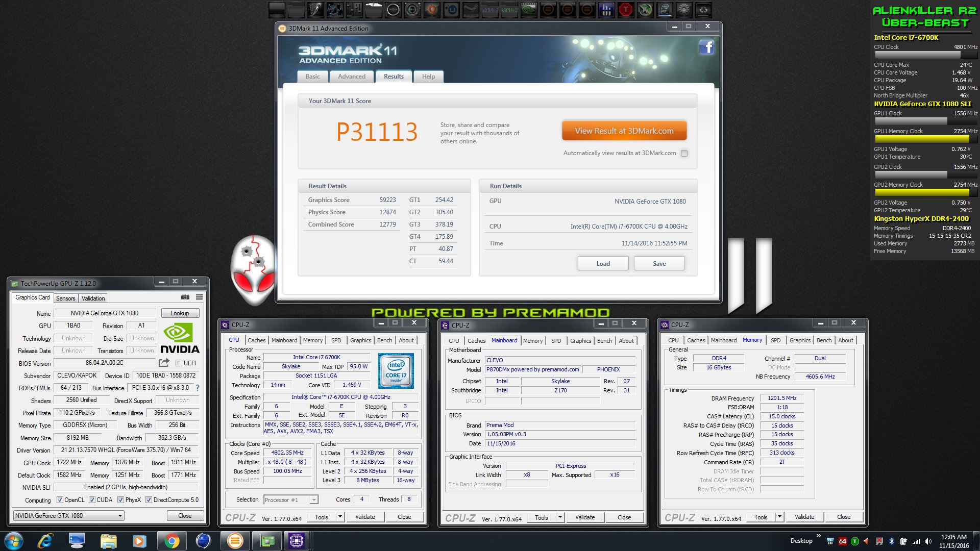Image resolution: width=980 pixels, height=551 pixels.
Task: Click the GPU-Z Name field showing GTX 1080
Action: pyautogui.click(x=105, y=313)
